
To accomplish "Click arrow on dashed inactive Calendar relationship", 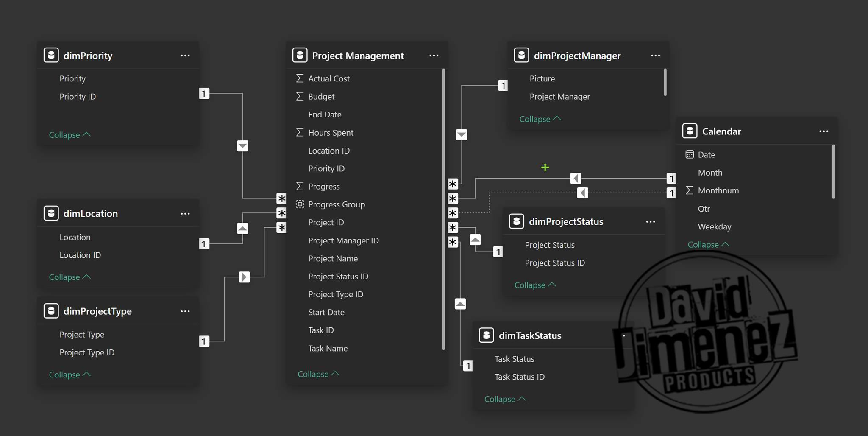I will 583,193.
